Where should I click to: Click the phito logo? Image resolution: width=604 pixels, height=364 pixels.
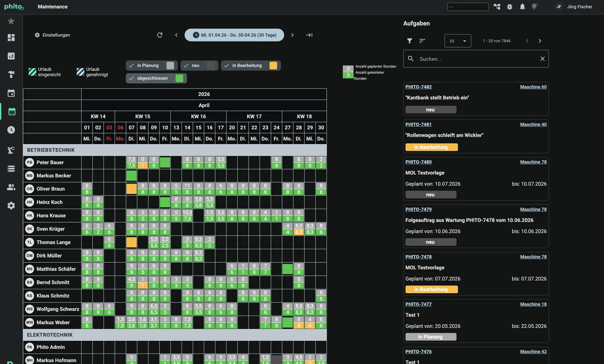tap(14, 7)
